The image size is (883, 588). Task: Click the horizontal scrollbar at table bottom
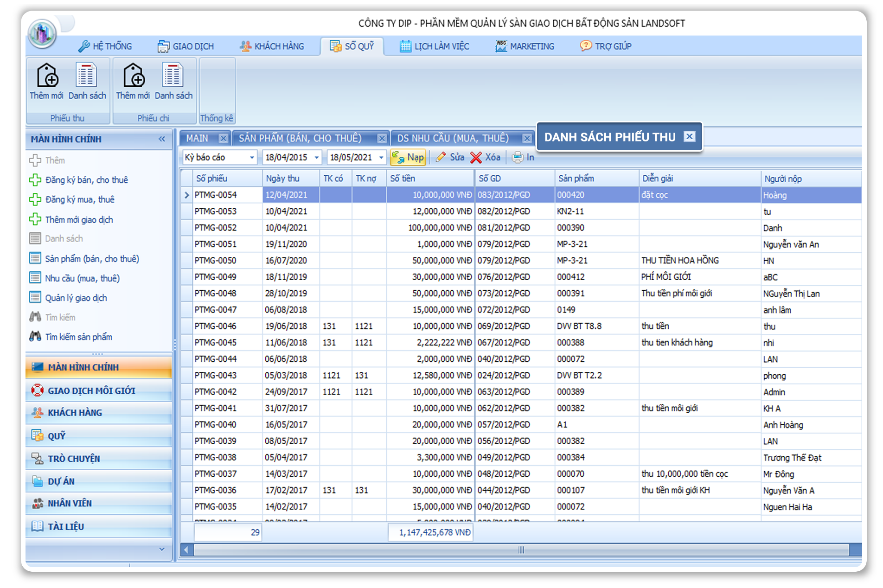point(521,550)
